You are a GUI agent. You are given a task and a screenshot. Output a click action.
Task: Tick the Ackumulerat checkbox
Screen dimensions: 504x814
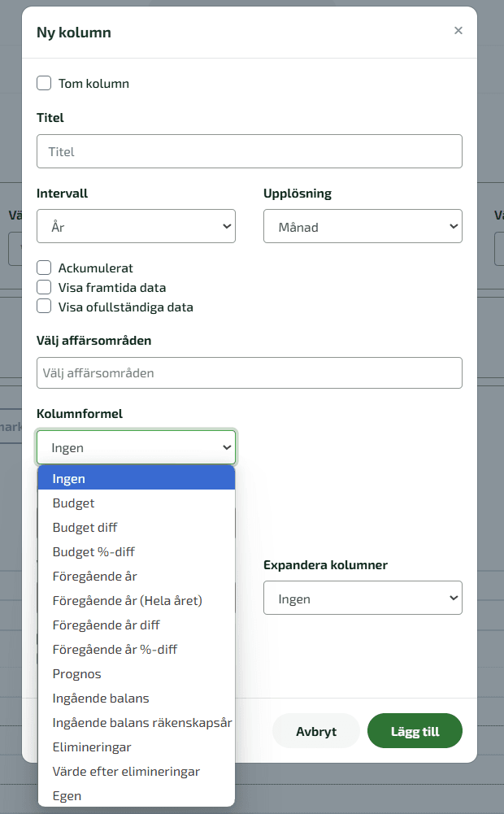tap(44, 268)
